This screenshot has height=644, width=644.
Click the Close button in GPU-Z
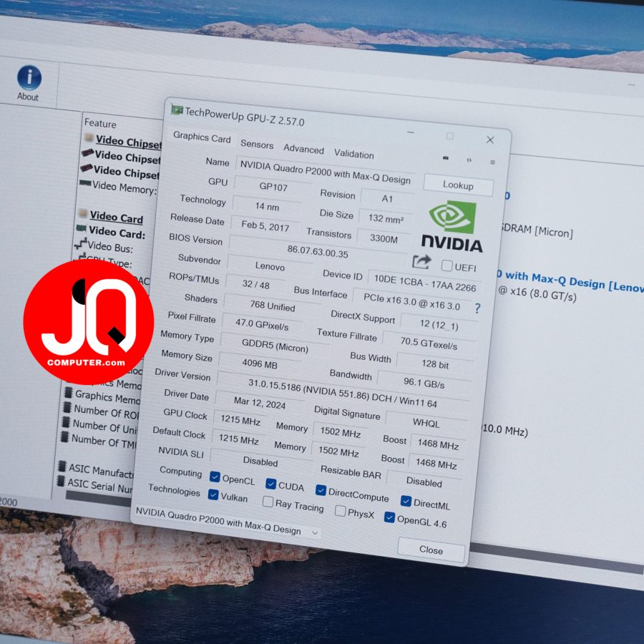click(x=431, y=550)
